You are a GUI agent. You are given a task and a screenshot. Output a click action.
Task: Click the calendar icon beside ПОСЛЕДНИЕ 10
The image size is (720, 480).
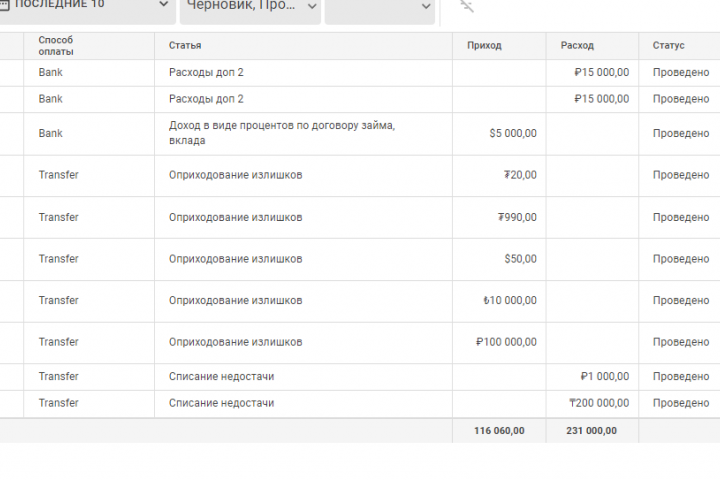pyautogui.click(x=4, y=5)
